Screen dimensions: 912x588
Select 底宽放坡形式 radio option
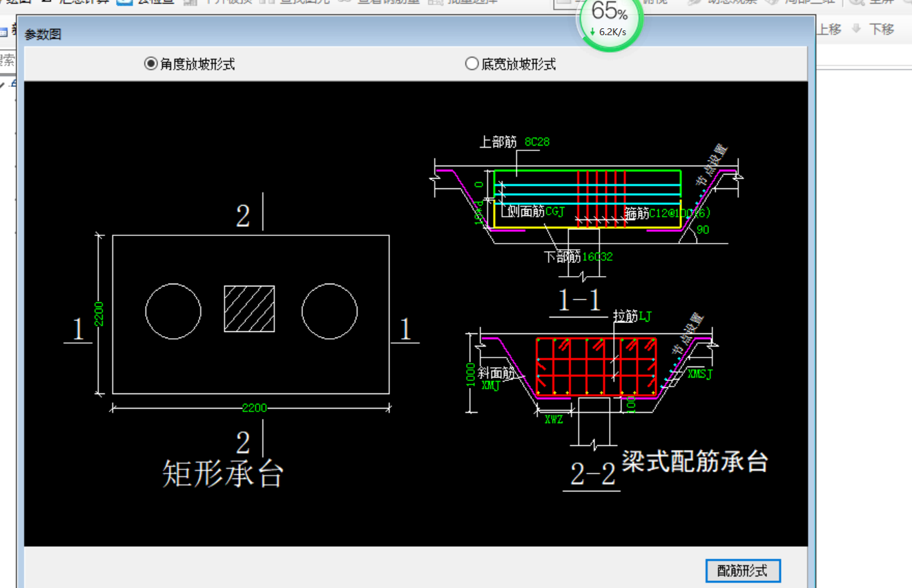[511, 64]
